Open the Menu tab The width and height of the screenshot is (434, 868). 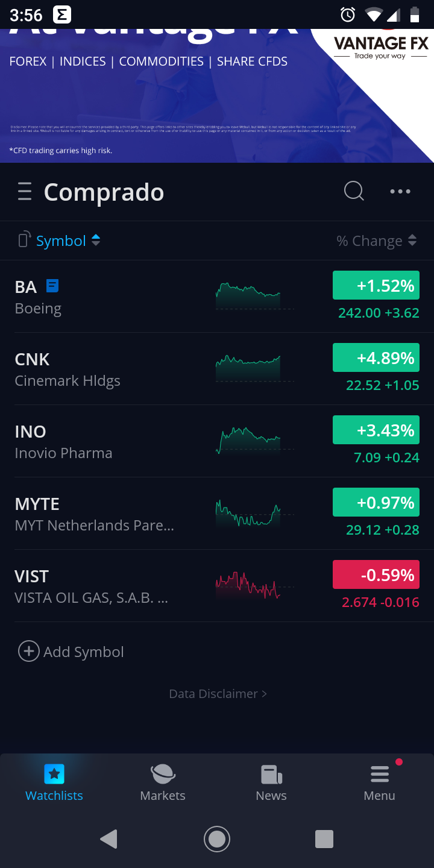380,782
